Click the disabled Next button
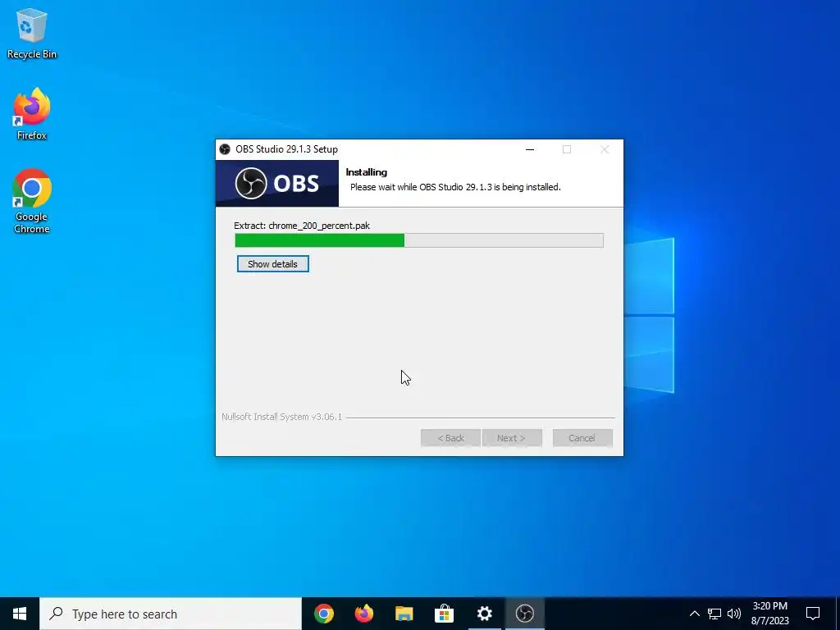 [x=512, y=438]
